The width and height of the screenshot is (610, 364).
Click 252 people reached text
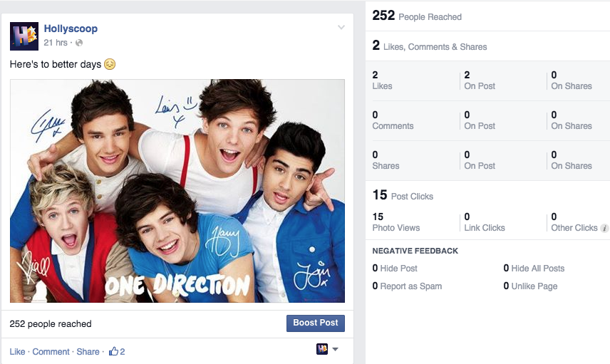(51, 324)
